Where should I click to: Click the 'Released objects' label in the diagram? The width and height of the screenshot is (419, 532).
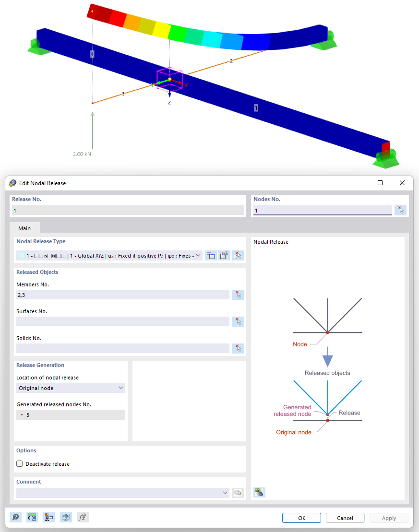[x=327, y=373]
